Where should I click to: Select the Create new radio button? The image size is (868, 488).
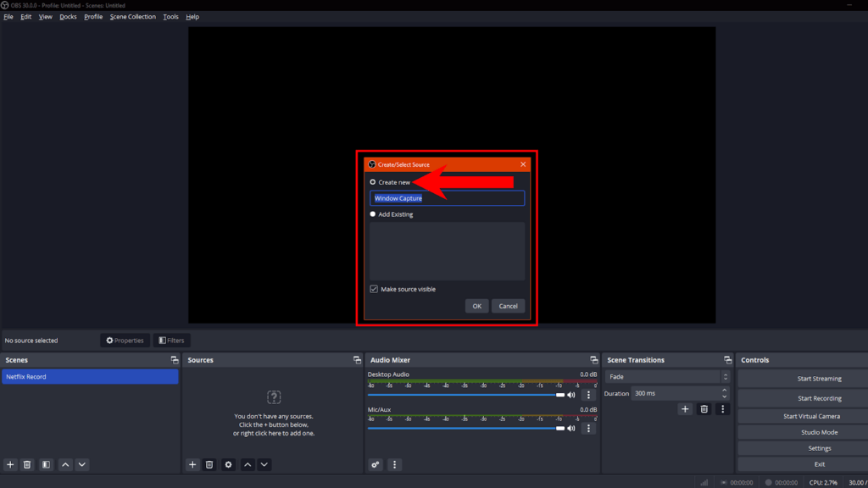[373, 182]
